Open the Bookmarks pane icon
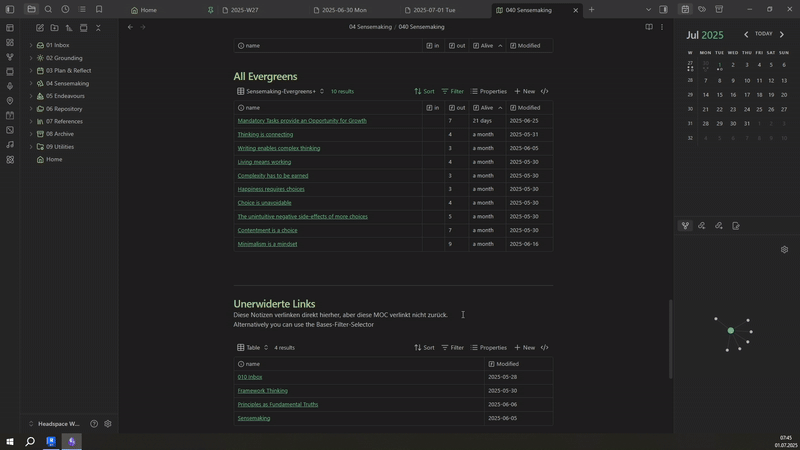 99,10
